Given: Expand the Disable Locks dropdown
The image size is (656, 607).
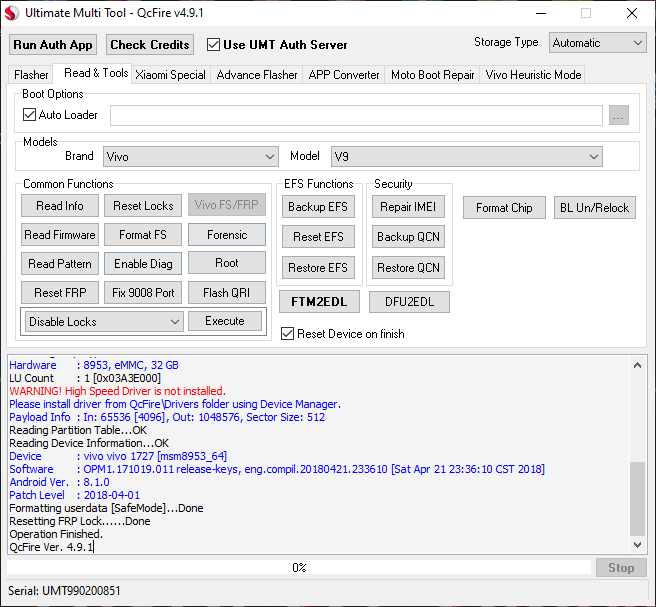Looking at the screenshot, I should (x=104, y=322).
